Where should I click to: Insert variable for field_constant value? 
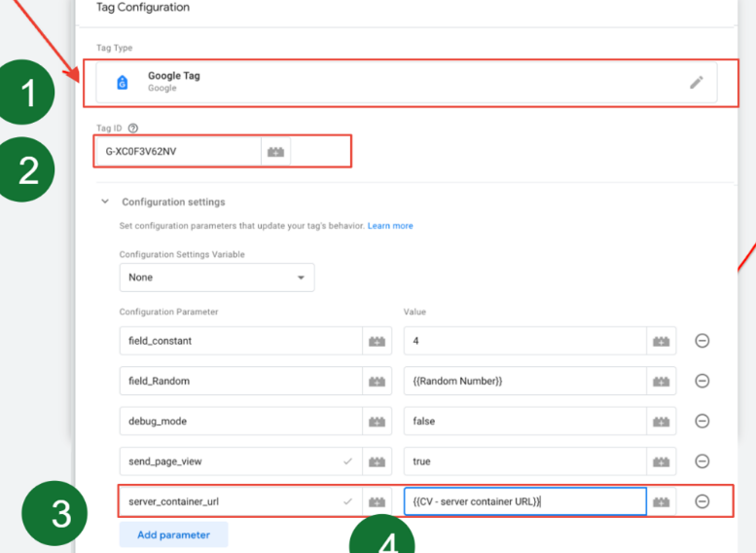click(661, 341)
